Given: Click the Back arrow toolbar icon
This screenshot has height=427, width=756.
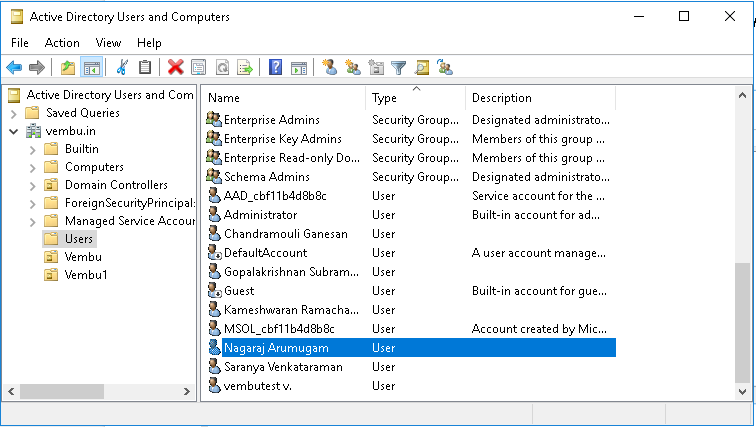Looking at the screenshot, I should [x=14, y=67].
